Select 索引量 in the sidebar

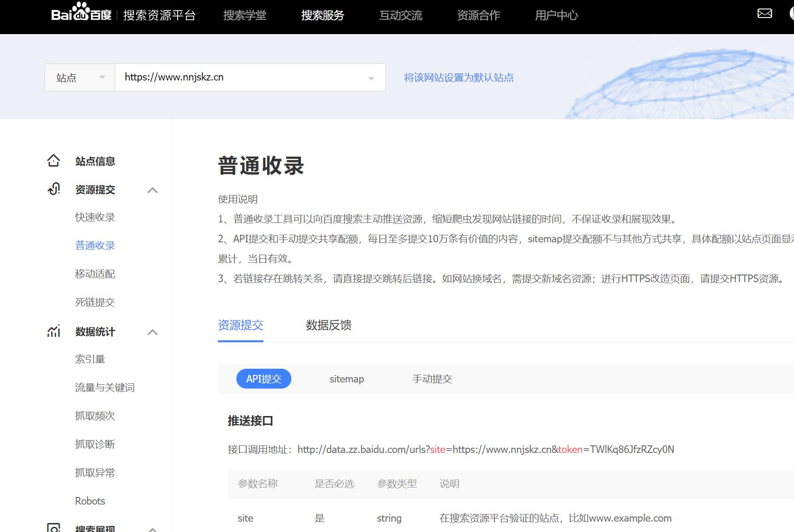[x=90, y=359]
